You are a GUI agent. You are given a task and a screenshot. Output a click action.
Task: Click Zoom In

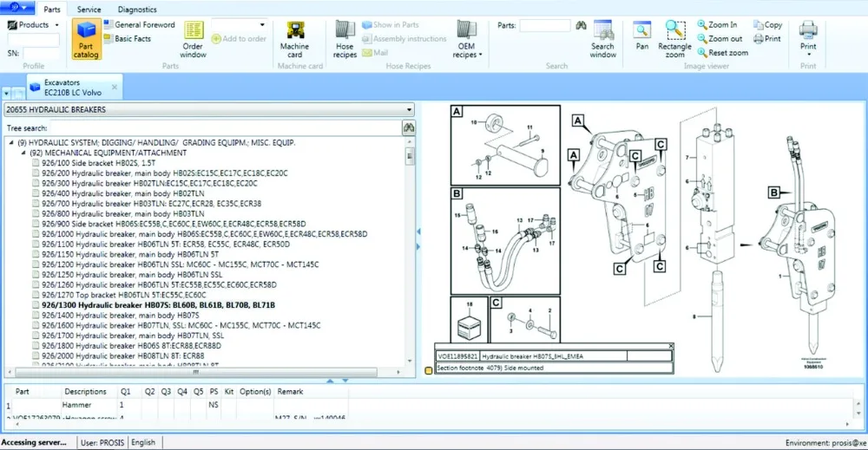click(x=718, y=25)
